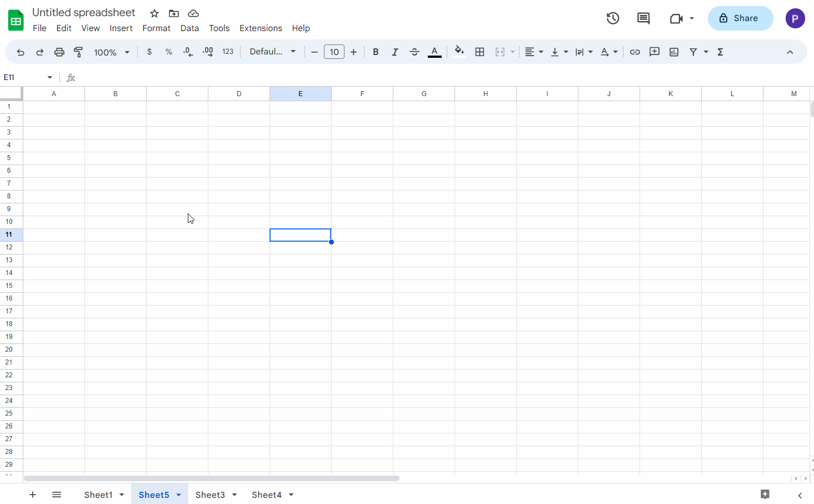This screenshot has height=504, width=814.
Task: Click the Name box showing E11
Action: [28, 78]
